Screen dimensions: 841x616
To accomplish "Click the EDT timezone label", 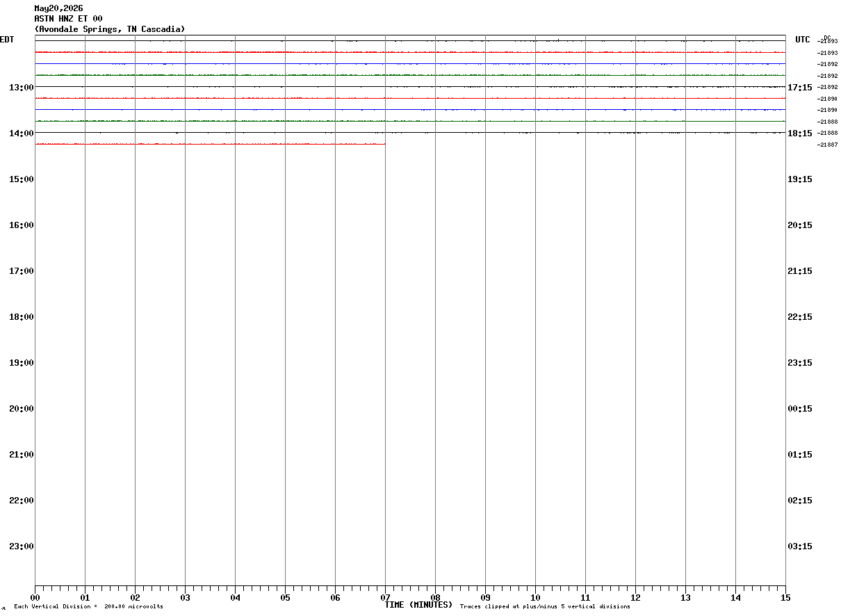I will click(x=7, y=40).
